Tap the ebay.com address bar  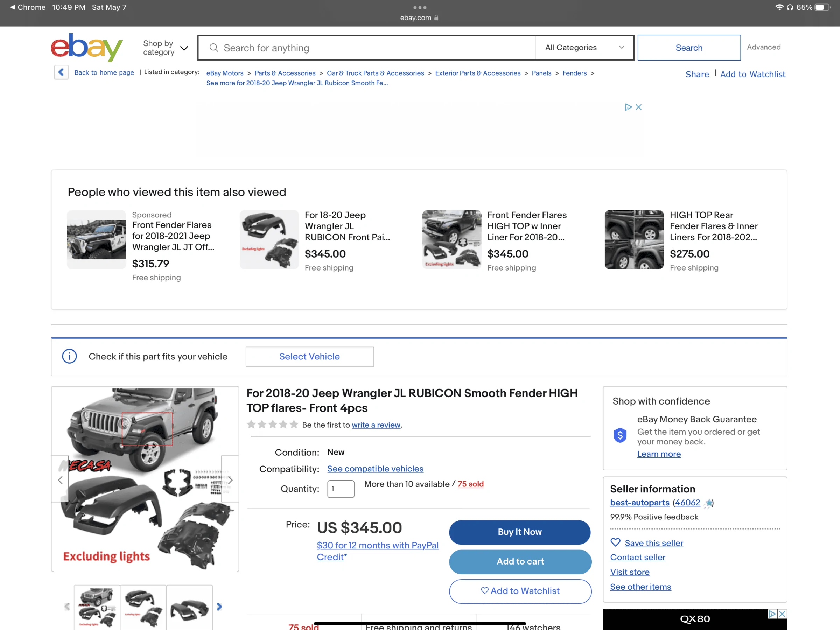419,17
